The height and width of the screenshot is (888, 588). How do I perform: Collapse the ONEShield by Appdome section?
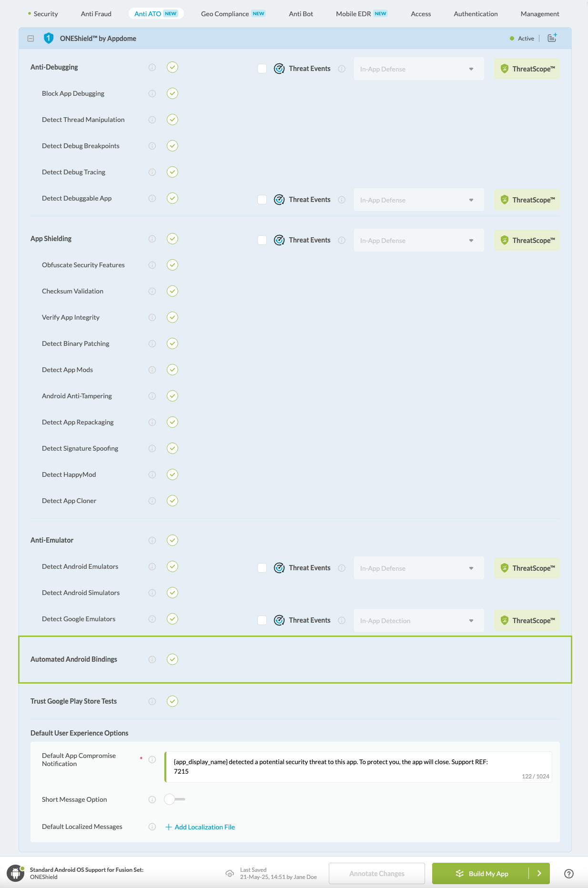tap(30, 38)
